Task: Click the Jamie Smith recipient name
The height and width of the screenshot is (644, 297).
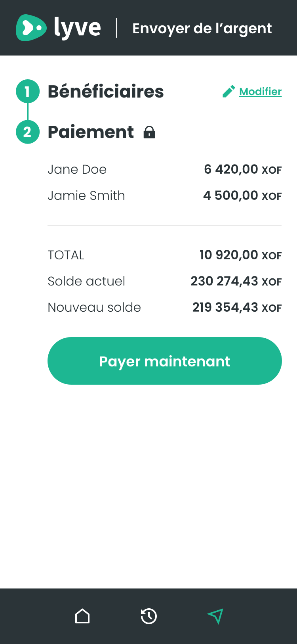Action: click(86, 196)
